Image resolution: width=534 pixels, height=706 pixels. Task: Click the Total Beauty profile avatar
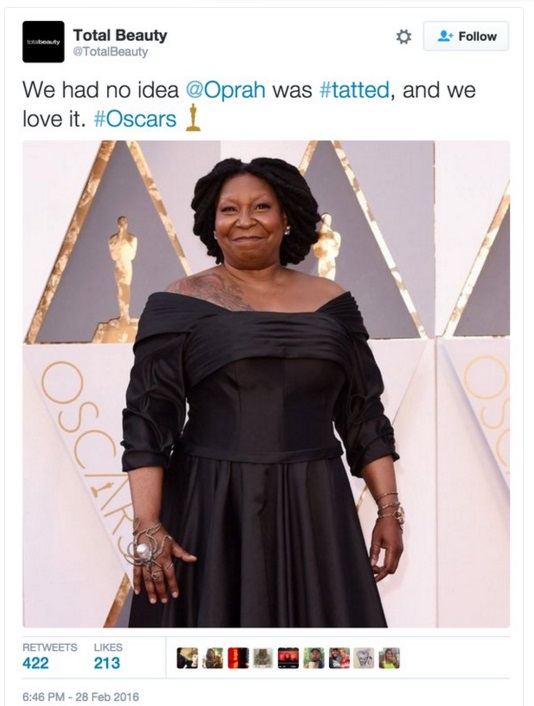[43, 41]
